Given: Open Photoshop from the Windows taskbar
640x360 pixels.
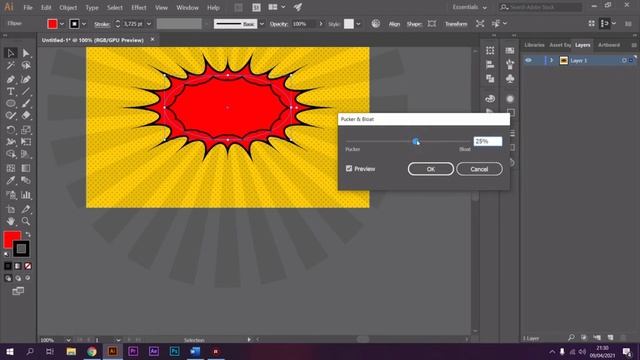Looking at the screenshot, I should pyautogui.click(x=174, y=351).
